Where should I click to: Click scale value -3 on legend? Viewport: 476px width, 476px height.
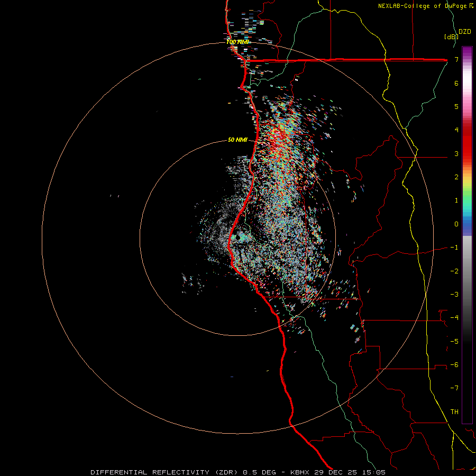[454, 294]
